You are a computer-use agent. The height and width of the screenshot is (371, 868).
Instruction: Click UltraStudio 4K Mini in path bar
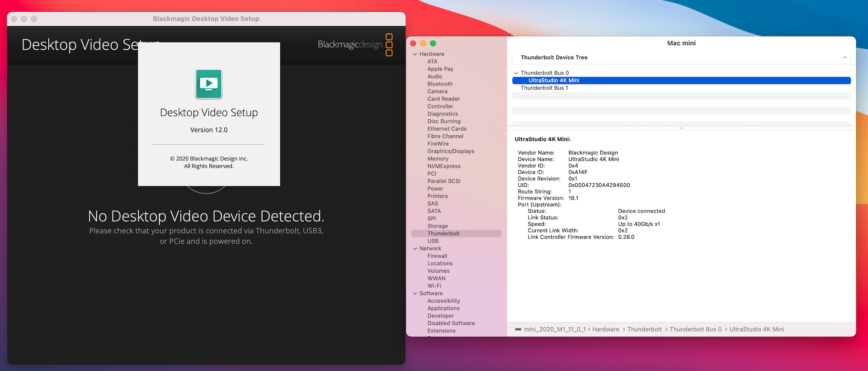(756, 329)
